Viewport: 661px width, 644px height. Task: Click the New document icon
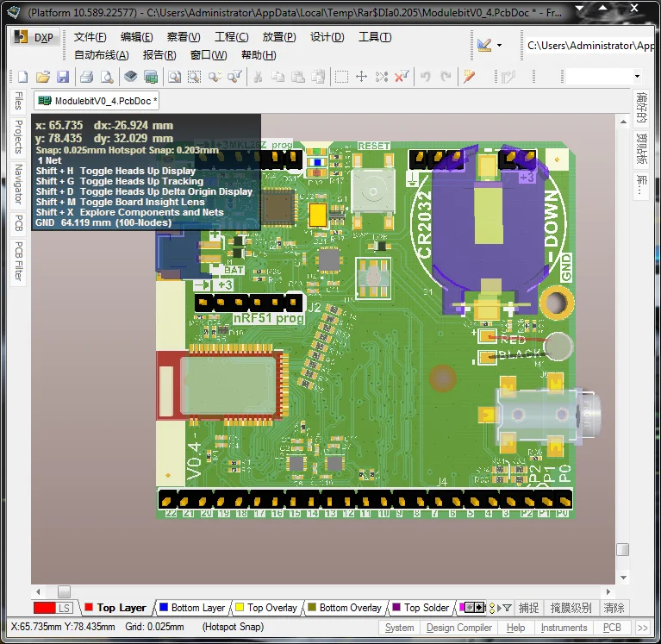click(23, 77)
